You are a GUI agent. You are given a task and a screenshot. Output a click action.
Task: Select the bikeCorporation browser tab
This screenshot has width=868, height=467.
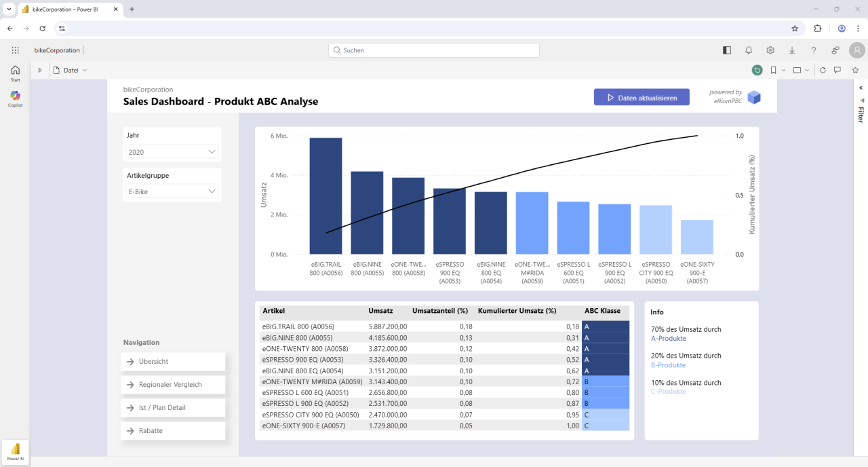[65, 10]
